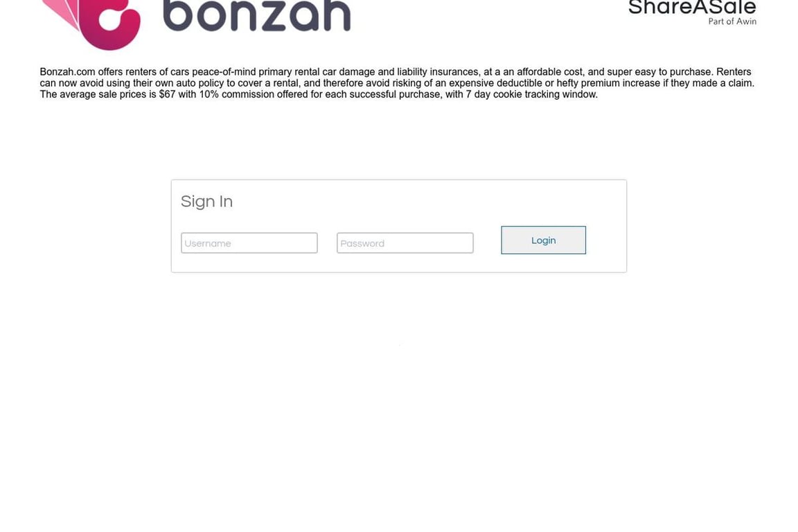Click the 'liability insurances' phrase
Image resolution: width=798 pixels, height=532 pixels.
pos(438,72)
